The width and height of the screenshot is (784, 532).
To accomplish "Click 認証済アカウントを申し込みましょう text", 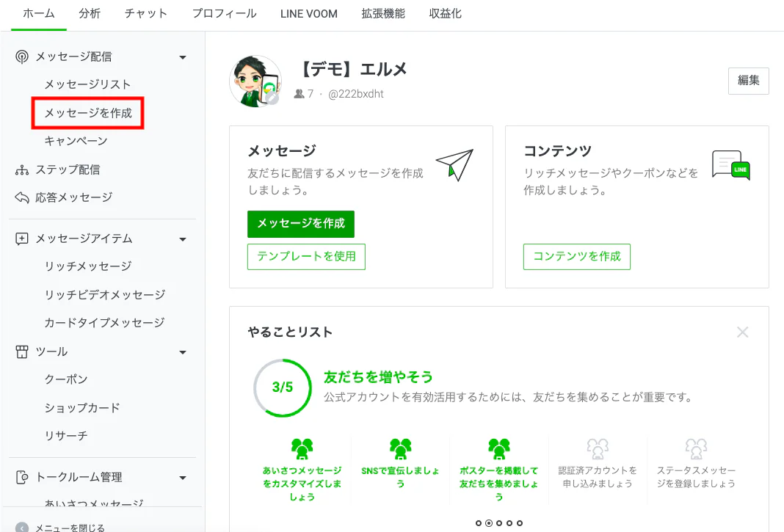I will click(598, 477).
